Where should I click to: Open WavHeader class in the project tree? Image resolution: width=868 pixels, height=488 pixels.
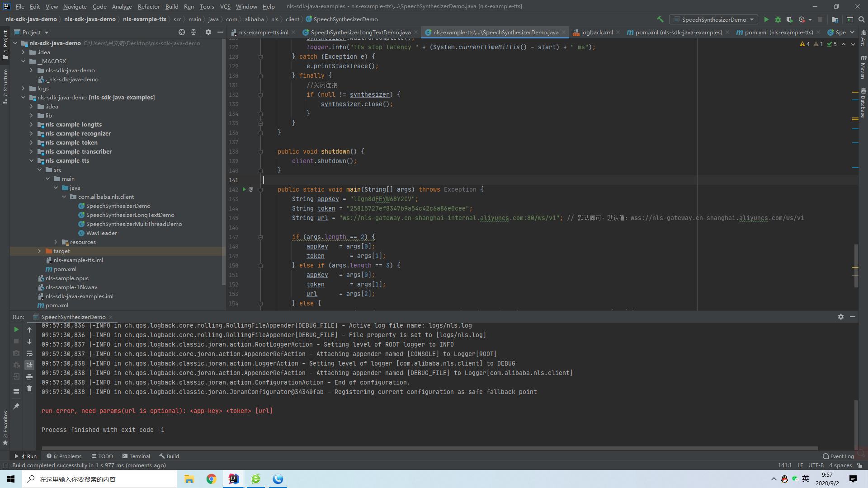102,233
